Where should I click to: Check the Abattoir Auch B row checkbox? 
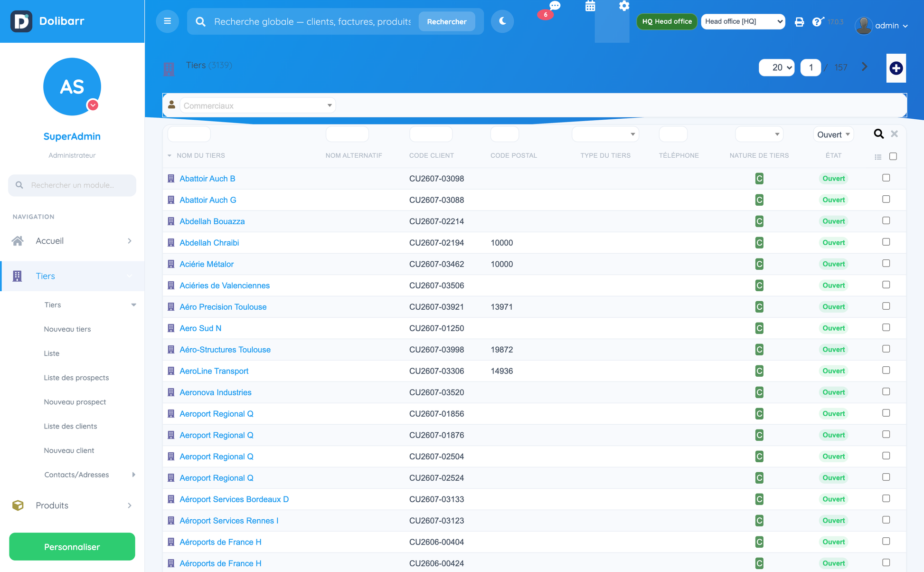coord(886,178)
